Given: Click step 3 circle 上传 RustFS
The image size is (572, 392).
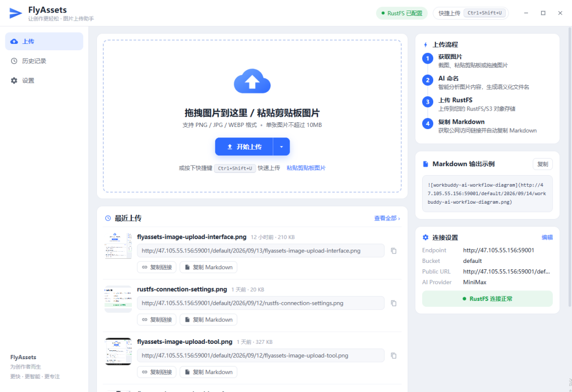Looking at the screenshot, I should tap(427, 102).
